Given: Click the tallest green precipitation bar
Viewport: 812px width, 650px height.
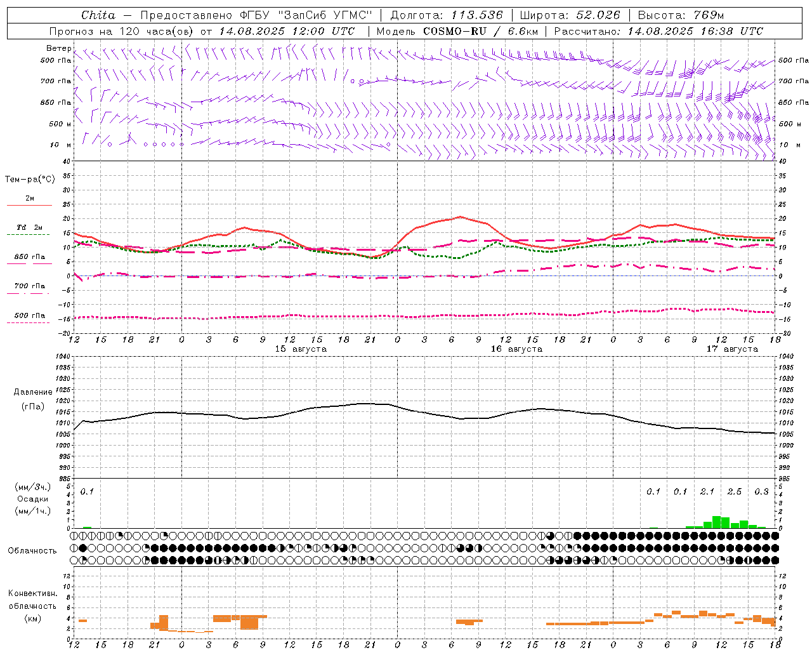Looking at the screenshot, I should pyautogui.click(x=717, y=522).
